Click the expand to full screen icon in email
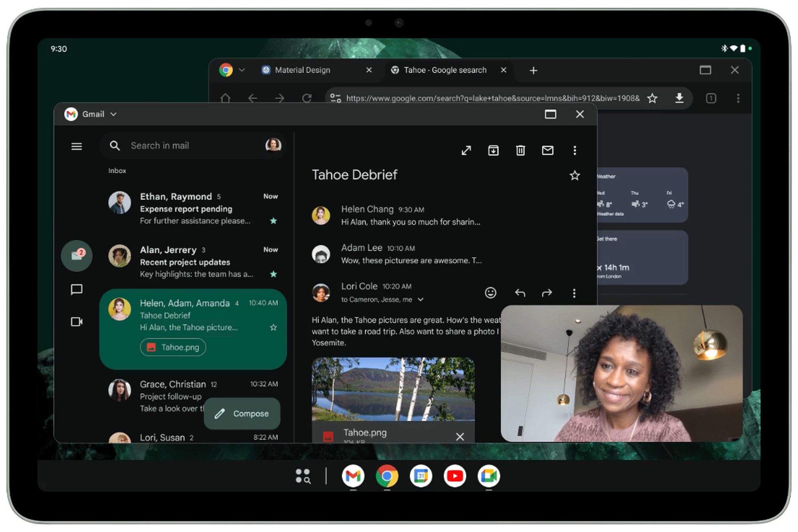This screenshot has height=532, width=798. (466, 150)
